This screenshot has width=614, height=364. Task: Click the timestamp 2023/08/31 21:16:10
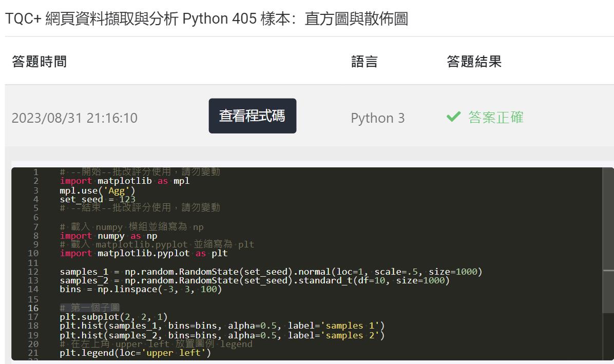[x=75, y=118]
